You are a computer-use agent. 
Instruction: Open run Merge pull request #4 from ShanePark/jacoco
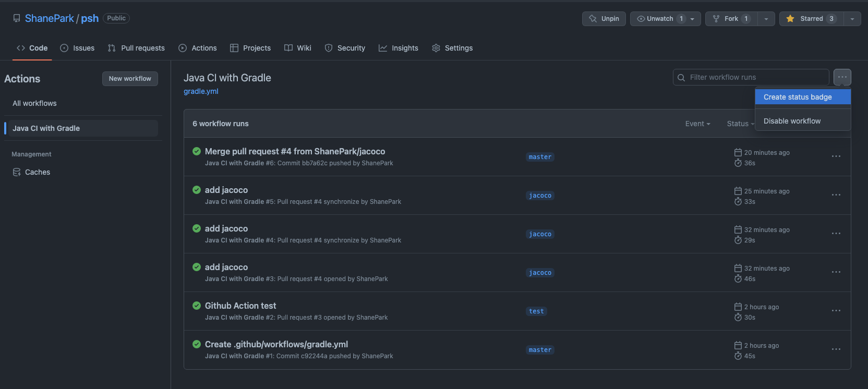[x=295, y=151]
